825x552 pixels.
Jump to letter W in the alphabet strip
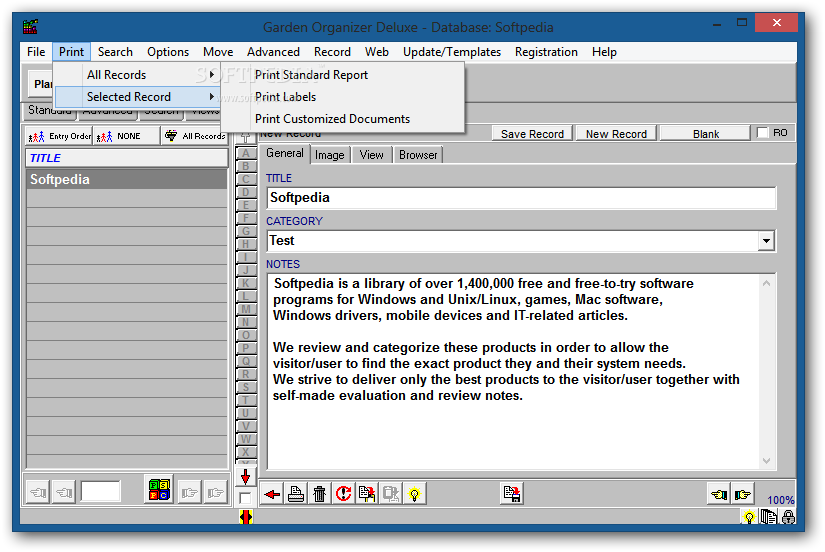(x=245, y=439)
